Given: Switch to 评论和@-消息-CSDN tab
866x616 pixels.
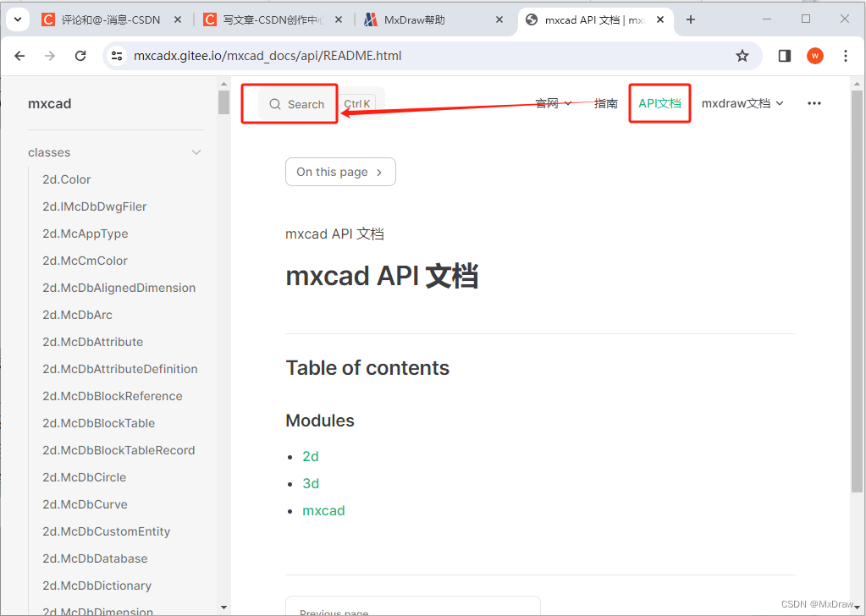Looking at the screenshot, I should (x=112, y=19).
